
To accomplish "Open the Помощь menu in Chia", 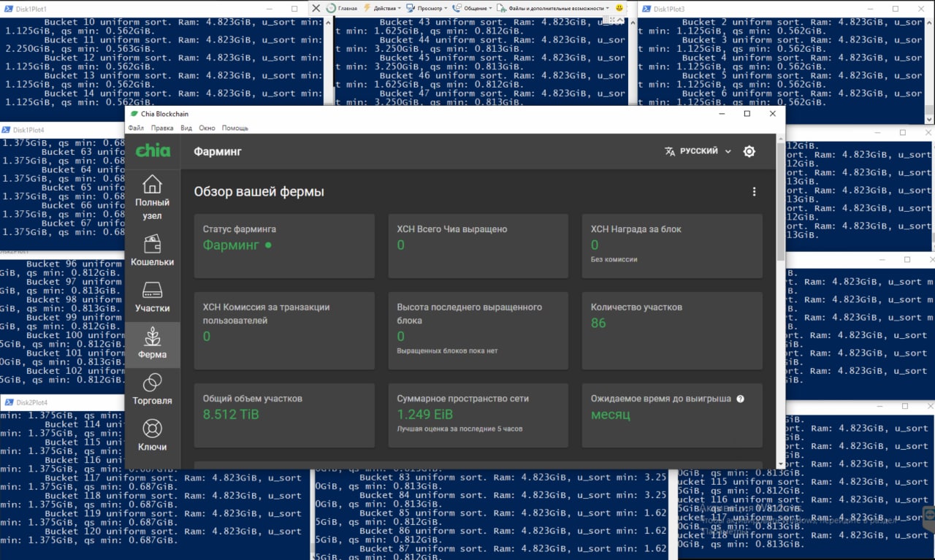I will [x=234, y=128].
